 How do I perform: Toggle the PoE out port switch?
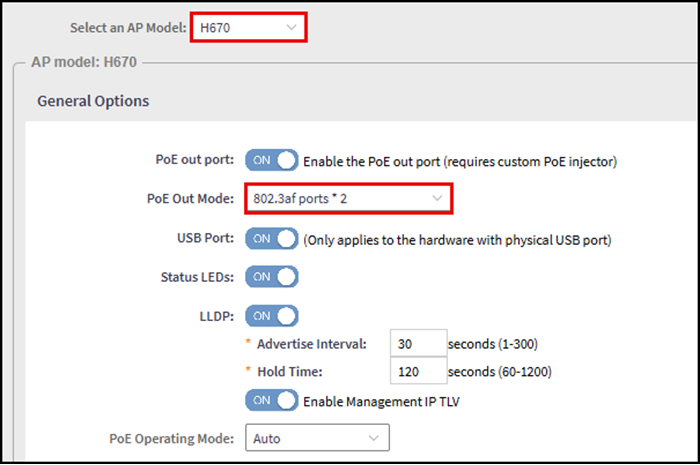pos(271,160)
